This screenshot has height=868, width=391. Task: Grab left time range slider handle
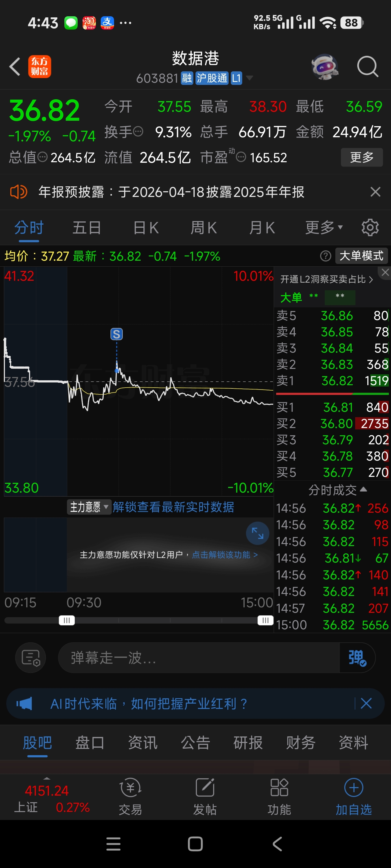(67, 620)
